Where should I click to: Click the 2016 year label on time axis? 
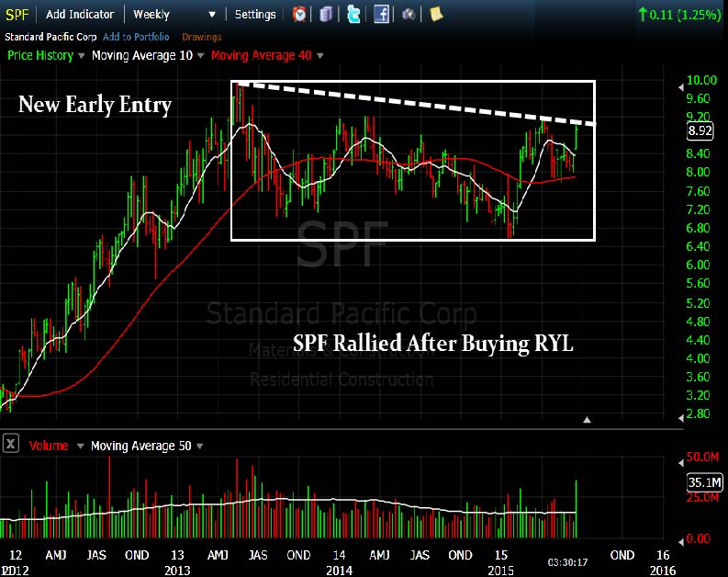click(663, 571)
